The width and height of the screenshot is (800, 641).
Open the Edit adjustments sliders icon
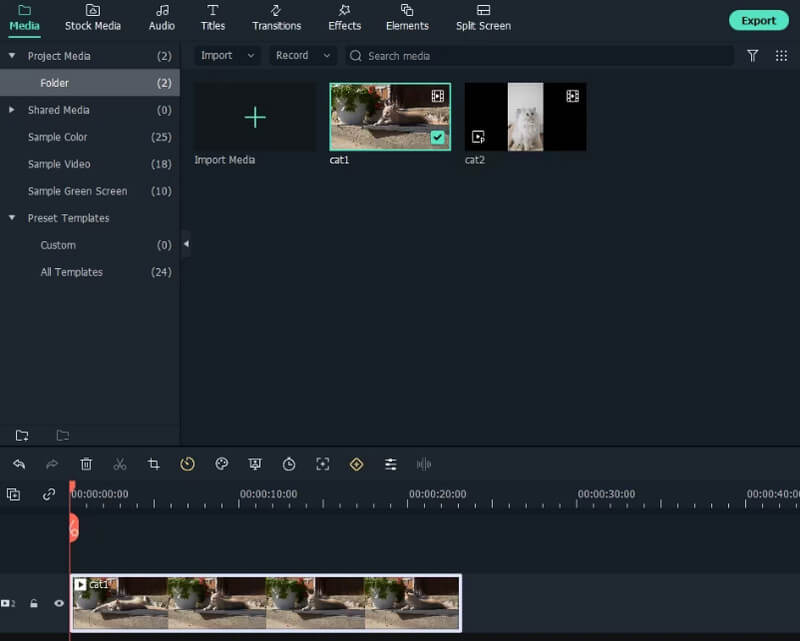[x=390, y=464]
